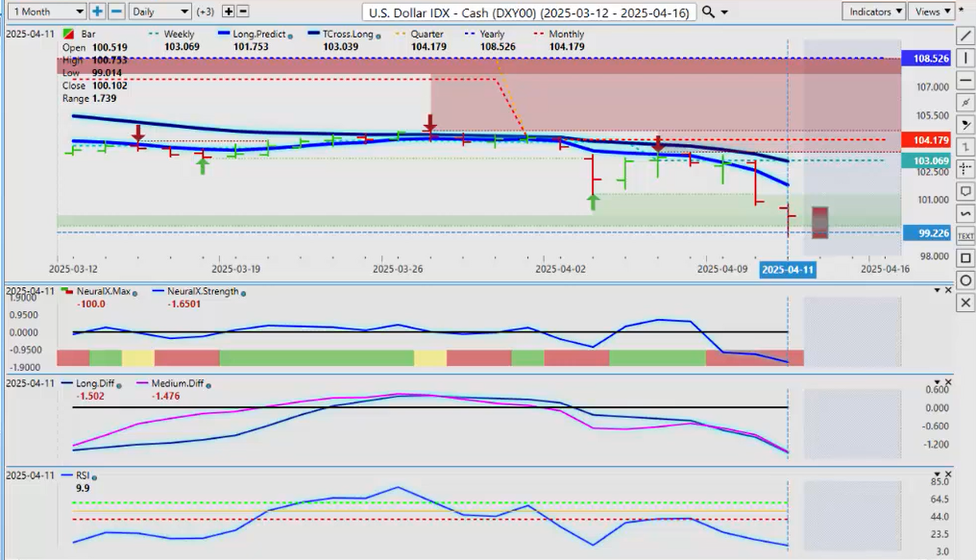The height and width of the screenshot is (560, 976).
Task: Click the blue minus zoom-out button
Action: pyautogui.click(x=115, y=12)
